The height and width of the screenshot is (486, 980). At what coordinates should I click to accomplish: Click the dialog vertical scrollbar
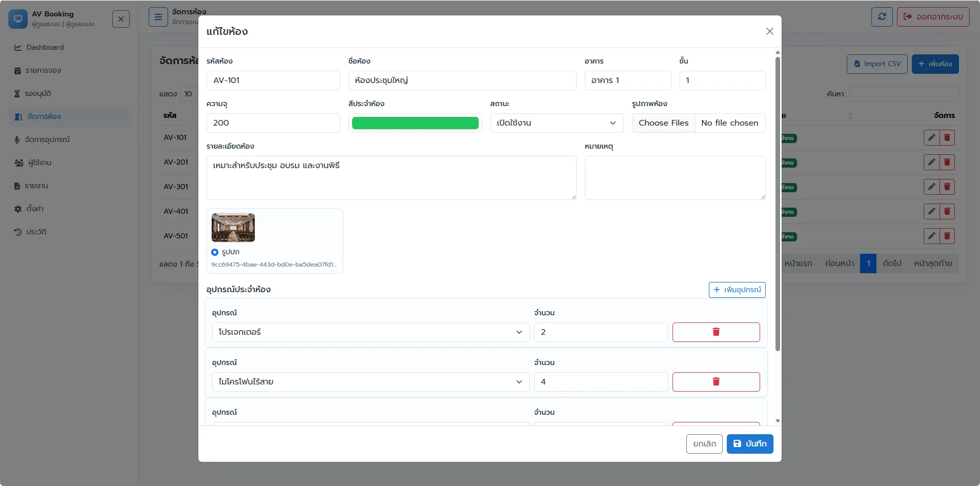778,204
